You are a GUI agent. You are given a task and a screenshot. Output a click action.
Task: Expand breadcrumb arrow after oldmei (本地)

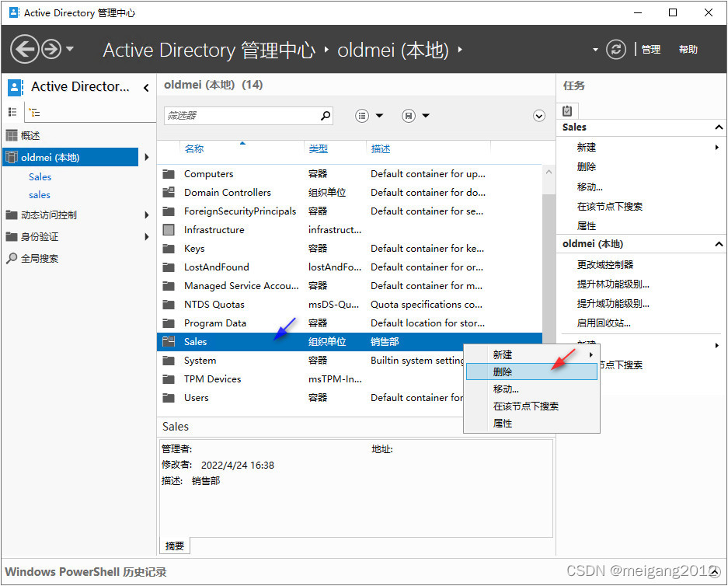460,49
